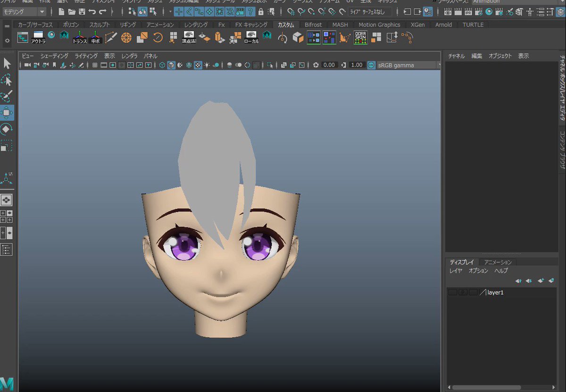
Task: Open シェーディング viewport panel menu
Action: click(x=54, y=56)
